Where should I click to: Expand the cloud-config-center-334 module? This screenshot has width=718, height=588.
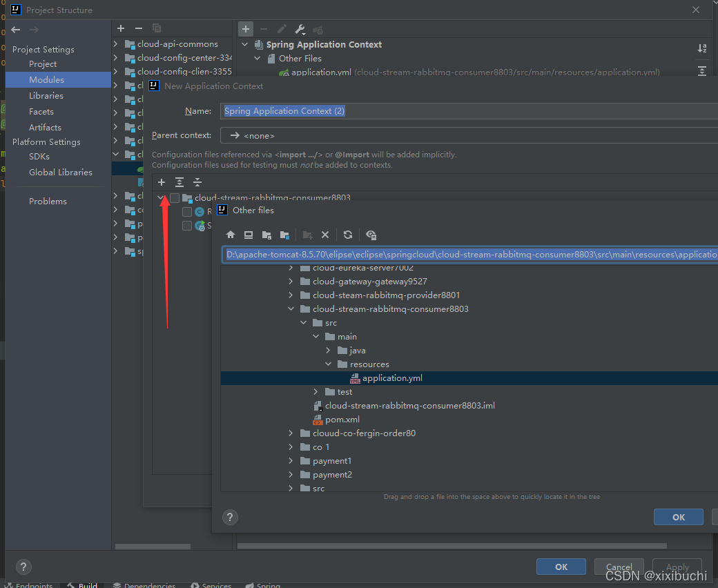coord(116,58)
